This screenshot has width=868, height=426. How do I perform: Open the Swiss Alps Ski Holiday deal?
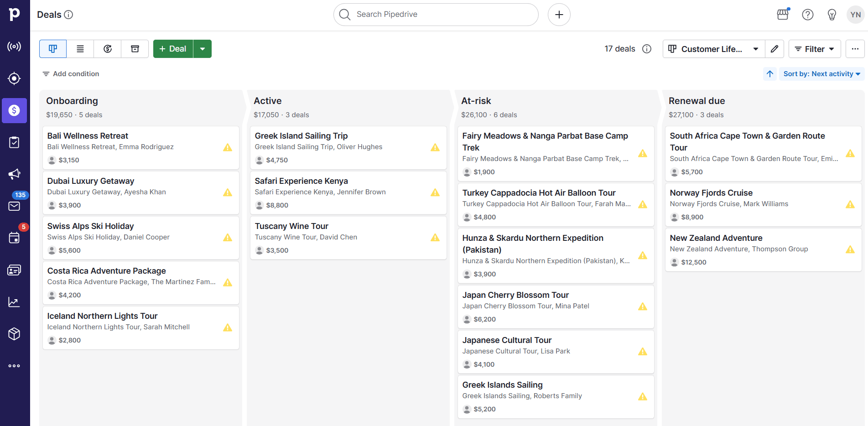click(x=141, y=238)
